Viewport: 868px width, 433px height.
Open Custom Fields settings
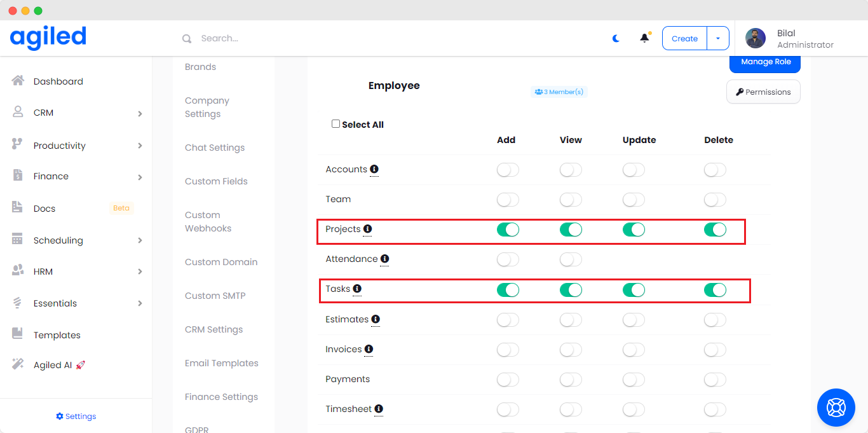(x=216, y=181)
